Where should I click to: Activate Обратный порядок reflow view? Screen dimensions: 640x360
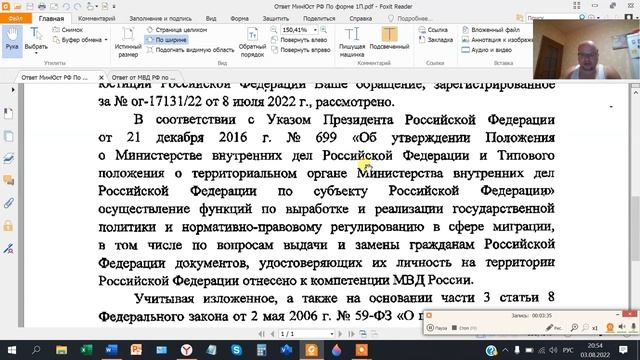252,42
